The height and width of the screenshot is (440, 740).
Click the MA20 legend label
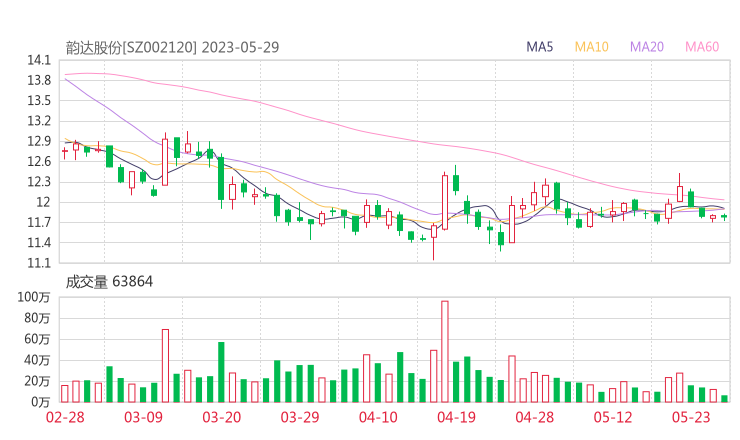point(647,47)
